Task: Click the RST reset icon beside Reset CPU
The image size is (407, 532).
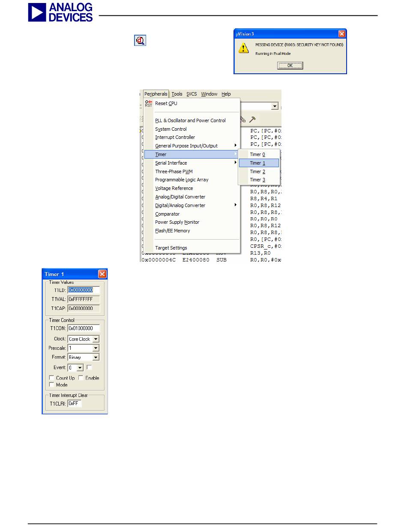Action: point(149,103)
